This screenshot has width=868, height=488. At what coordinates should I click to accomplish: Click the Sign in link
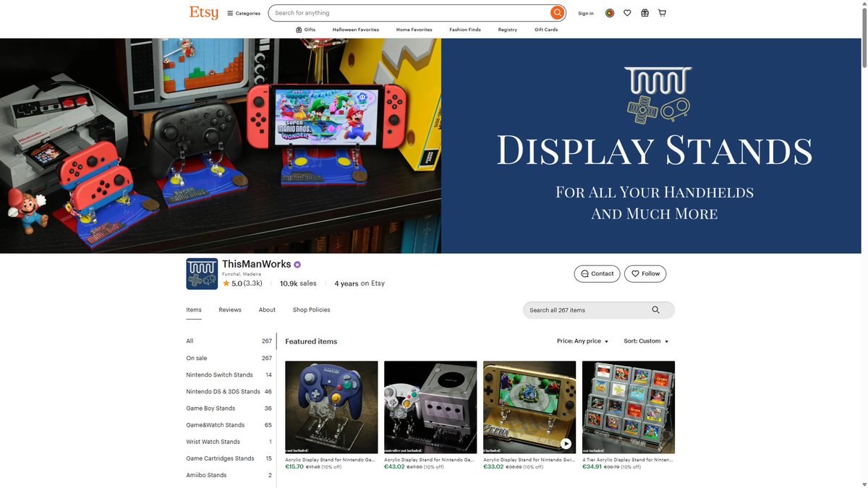pyautogui.click(x=586, y=13)
